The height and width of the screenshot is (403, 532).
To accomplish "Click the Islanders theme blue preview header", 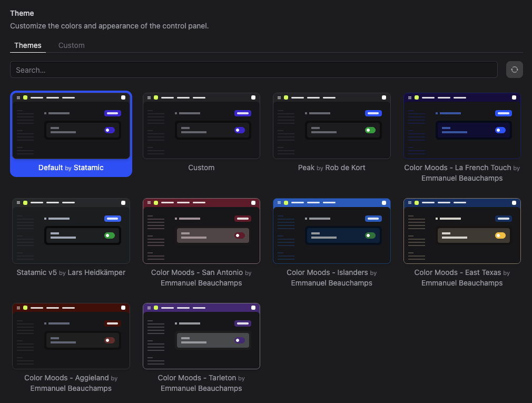I will click(x=331, y=202).
